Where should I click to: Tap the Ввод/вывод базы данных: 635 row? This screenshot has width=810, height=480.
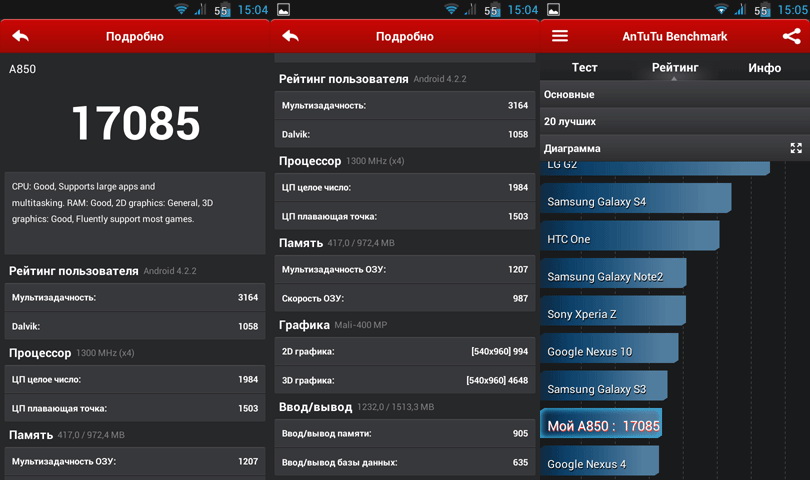405,462
